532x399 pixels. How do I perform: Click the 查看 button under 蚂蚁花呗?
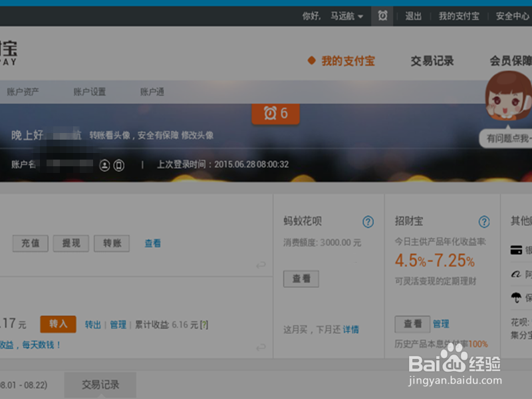coord(301,279)
